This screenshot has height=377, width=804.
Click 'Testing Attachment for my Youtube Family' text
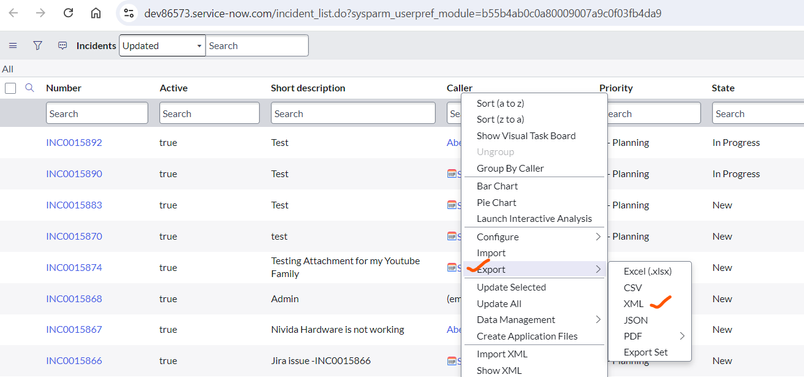pyautogui.click(x=346, y=267)
